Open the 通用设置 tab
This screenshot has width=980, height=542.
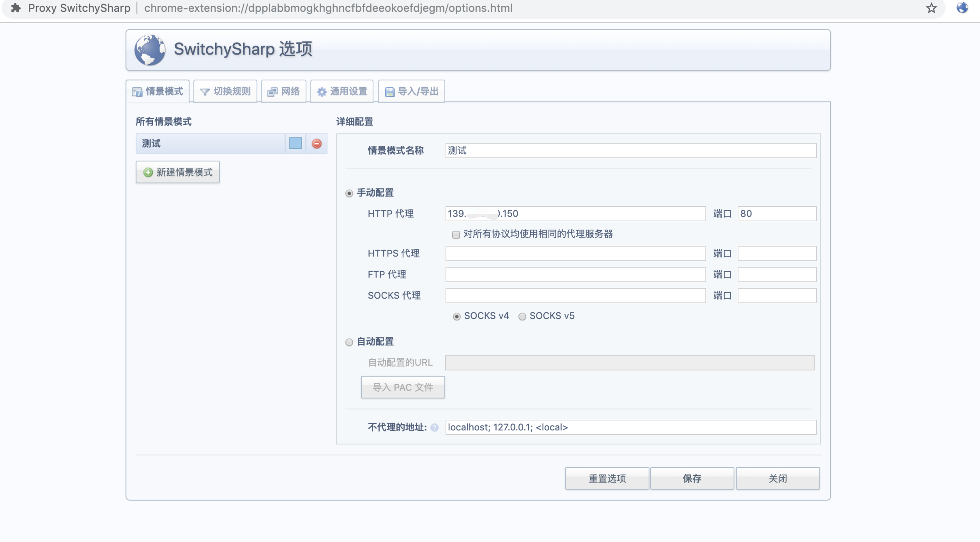[x=342, y=91]
